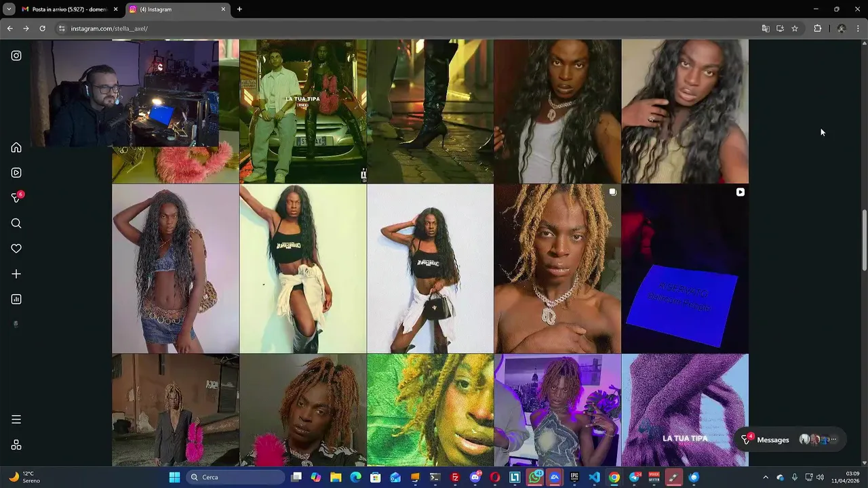Open the Discord taskbar icon

[475, 477]
